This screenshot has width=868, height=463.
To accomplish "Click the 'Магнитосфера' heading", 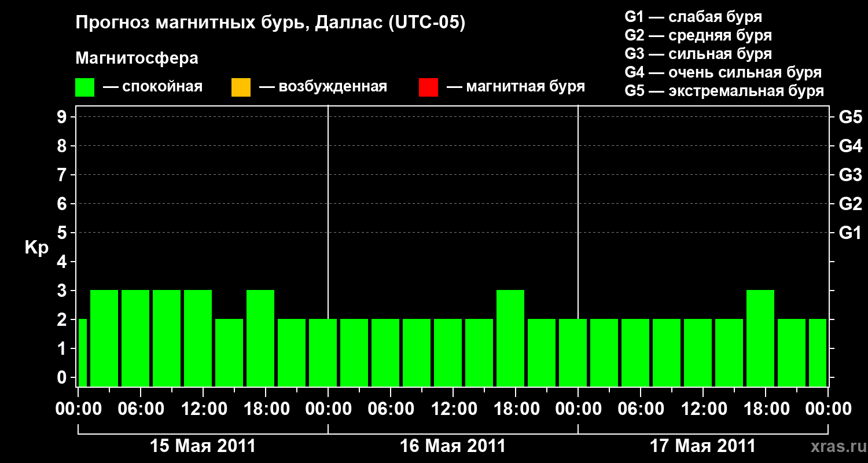I will click(137, 58).
